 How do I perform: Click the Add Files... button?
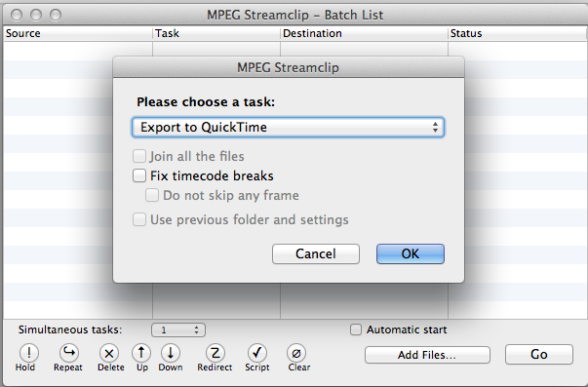click(x=427, y=355)
